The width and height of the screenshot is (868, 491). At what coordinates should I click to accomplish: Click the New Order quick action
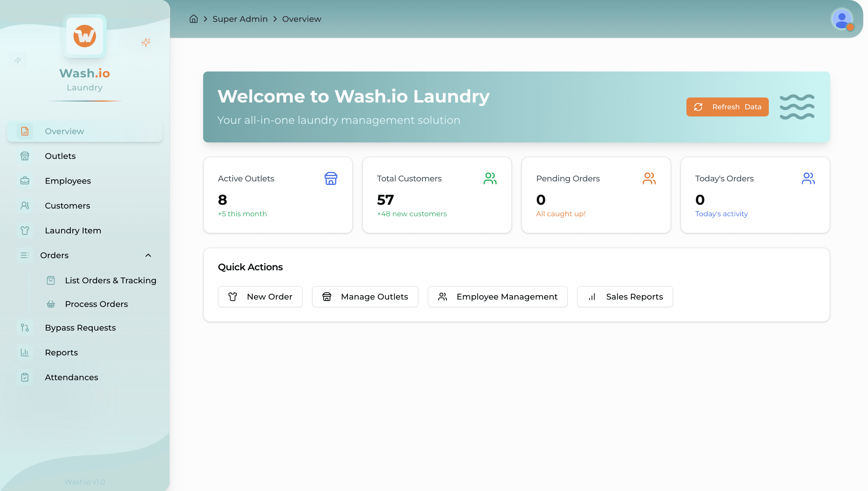pyautogui.click(x=260, y=296)
